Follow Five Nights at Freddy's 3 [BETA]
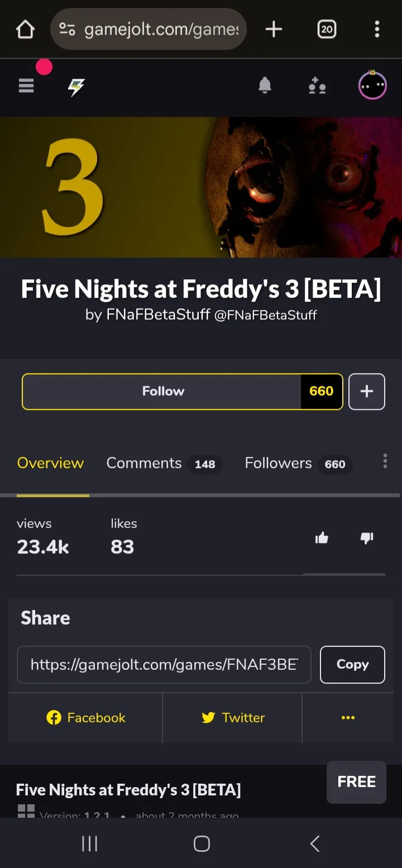Screen dimensions: 402x868 [162, 391]
